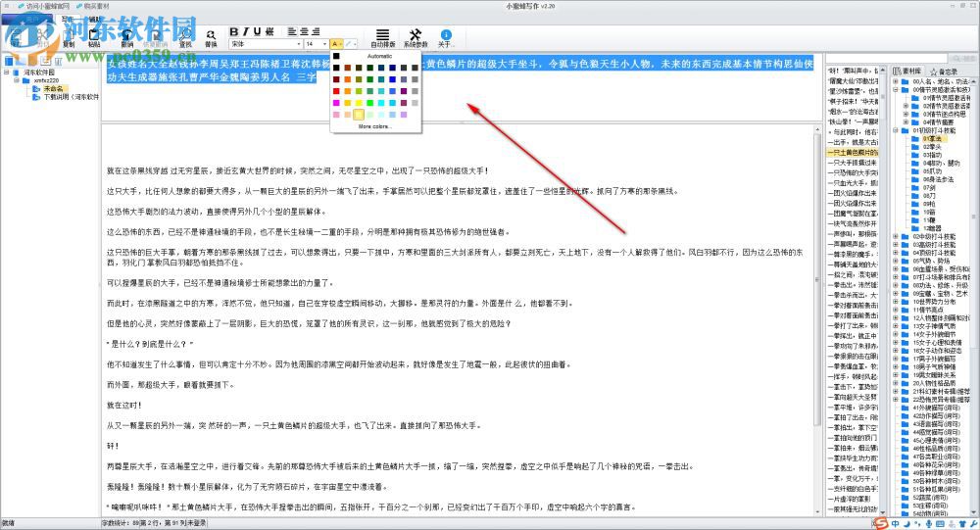
Task: Click the 自动排版 auto-format icon
Action: (x=382, y=38)
